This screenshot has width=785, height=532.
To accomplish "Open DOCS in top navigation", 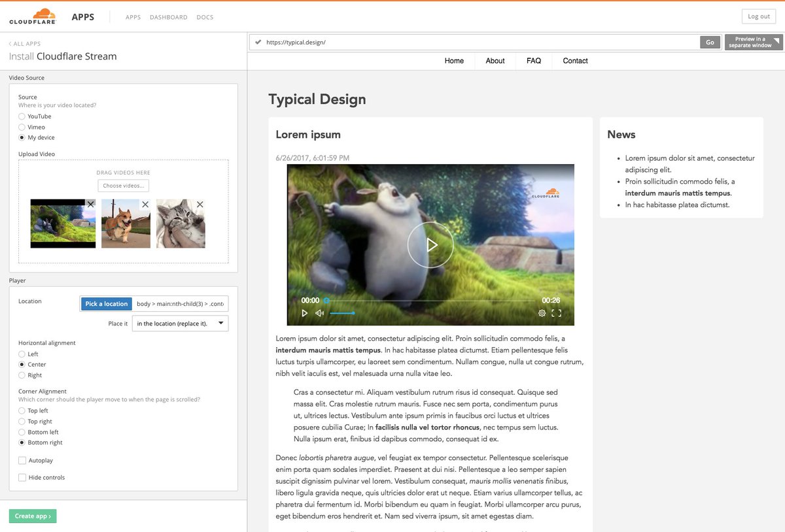I will pyautogui.click(x=205, y=17).
